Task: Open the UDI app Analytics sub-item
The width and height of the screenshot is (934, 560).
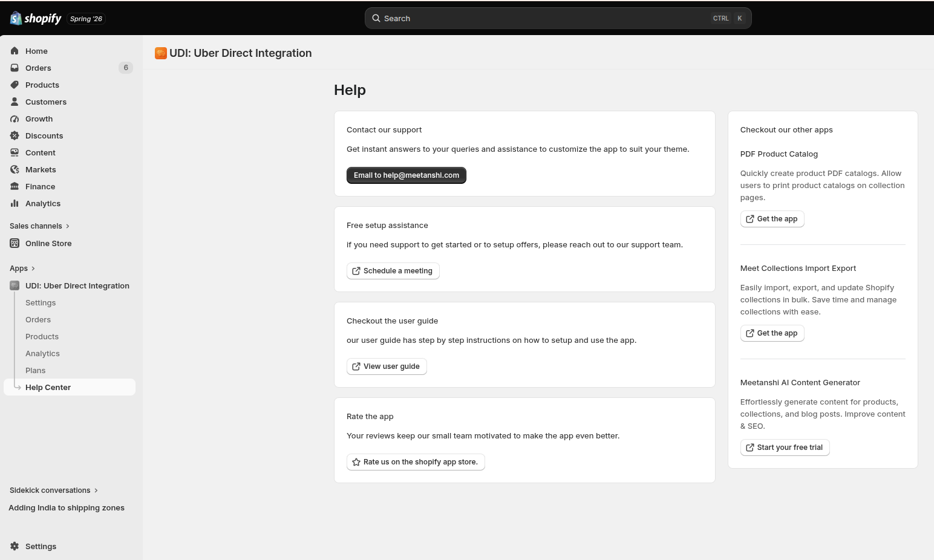Action: pyautogui.click(x=42, y=353)
